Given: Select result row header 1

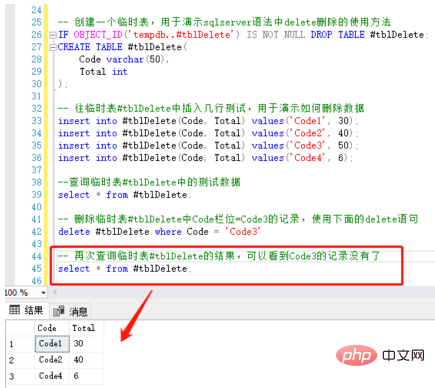Looking at the screenshot, I should tap(20, 344).
